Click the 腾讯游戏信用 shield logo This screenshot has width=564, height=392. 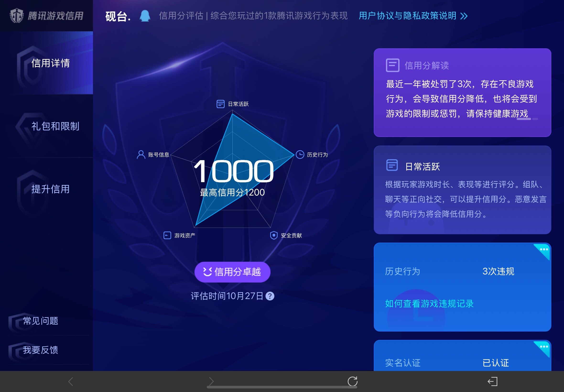coord(16,16)
